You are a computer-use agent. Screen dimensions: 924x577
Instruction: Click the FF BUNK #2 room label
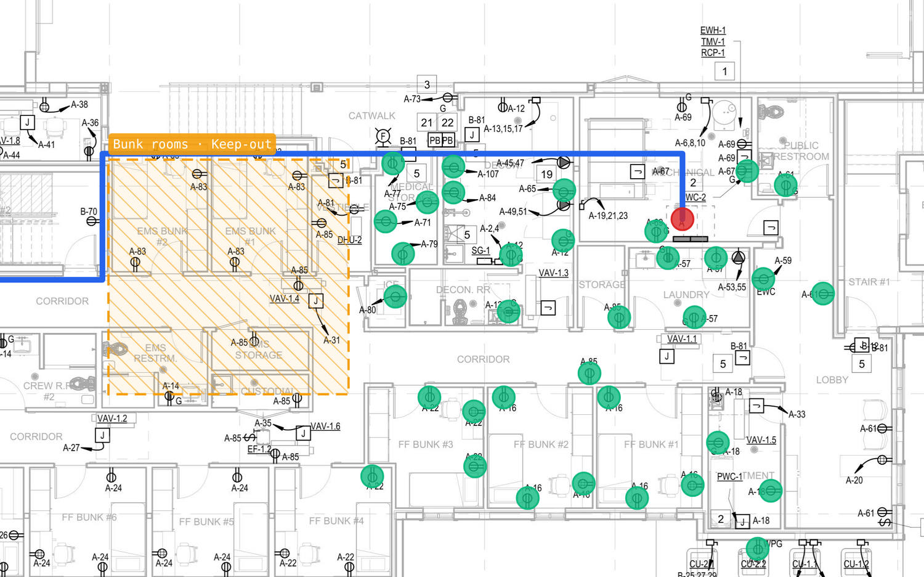pyautogui.click(x=541, y=444)
